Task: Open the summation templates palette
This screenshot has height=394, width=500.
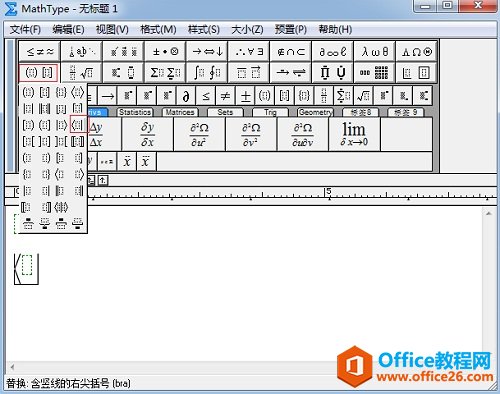Action: pyautogui.click(x=165, y=72)
